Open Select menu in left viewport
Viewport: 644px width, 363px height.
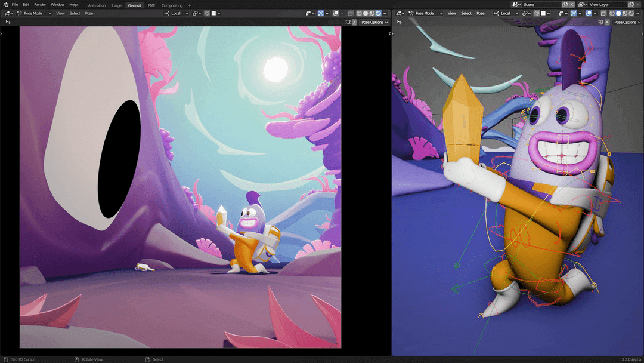[x=75, y=13]
